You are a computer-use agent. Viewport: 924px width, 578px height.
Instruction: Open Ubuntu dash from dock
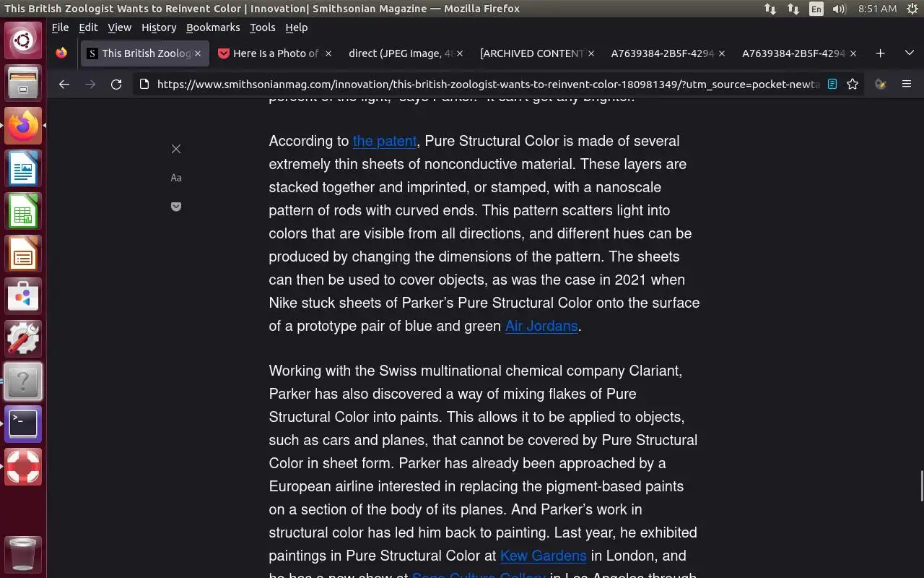23,40
